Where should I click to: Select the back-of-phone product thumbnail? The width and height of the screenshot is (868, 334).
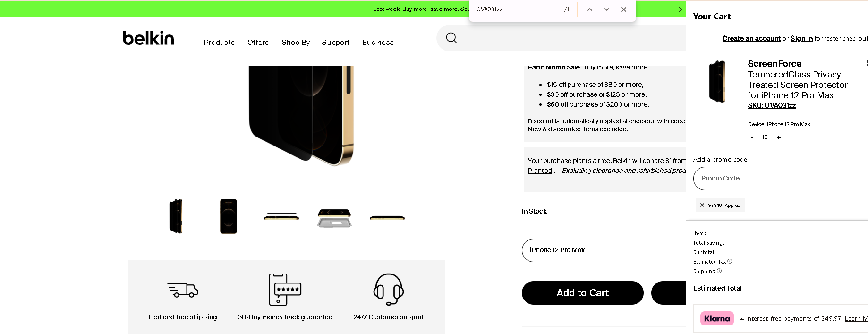pyautogui.click(x=229, y=216)
